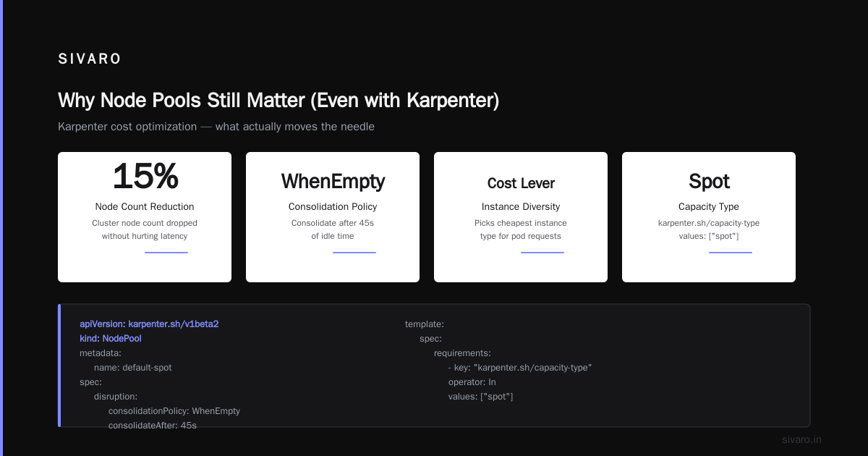Click the kind: NodePool line
The height and width of the screenshot is (456, 868).
coord(111,339)
